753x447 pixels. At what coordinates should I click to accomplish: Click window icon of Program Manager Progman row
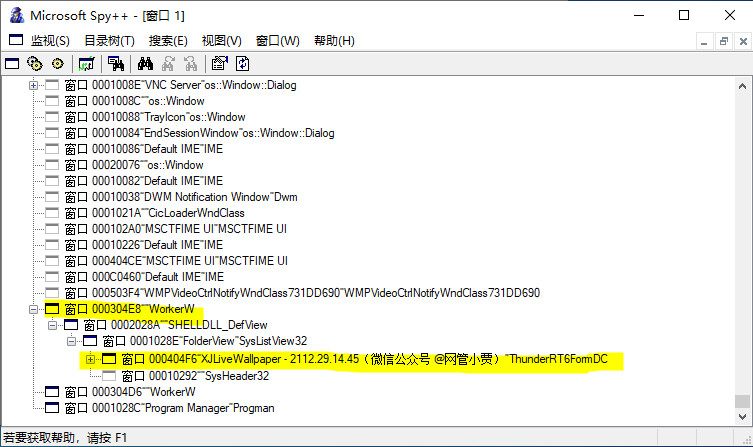pos(52,408)
